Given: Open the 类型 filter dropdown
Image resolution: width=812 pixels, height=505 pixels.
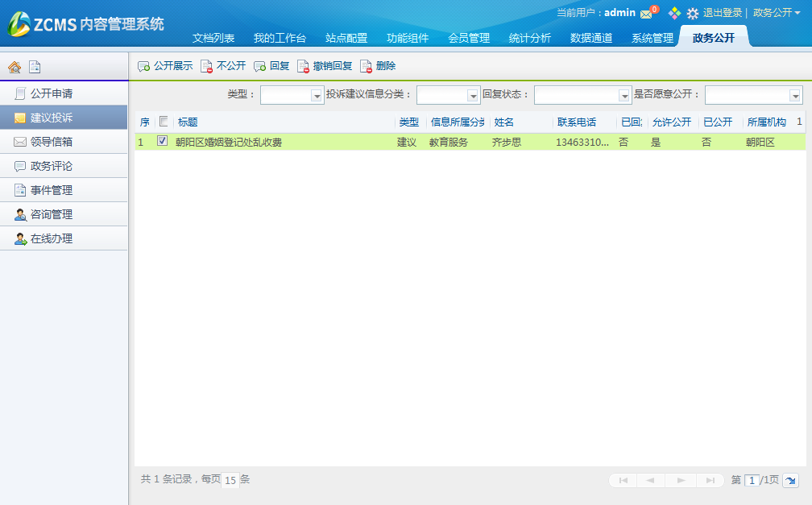Looking at the screenshot, I should tap(317, 95).
